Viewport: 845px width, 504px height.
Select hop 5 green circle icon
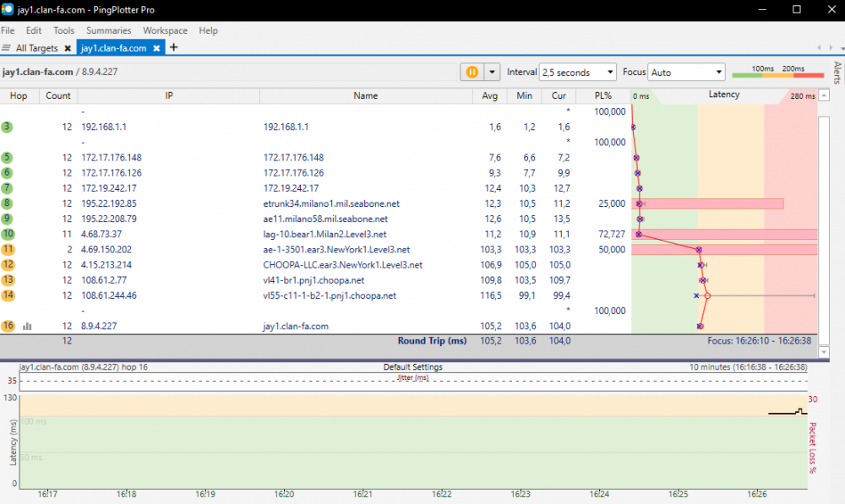point(7,158)
